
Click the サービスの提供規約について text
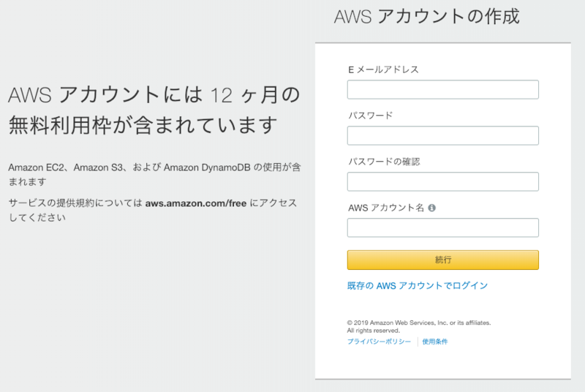[75, 203]
